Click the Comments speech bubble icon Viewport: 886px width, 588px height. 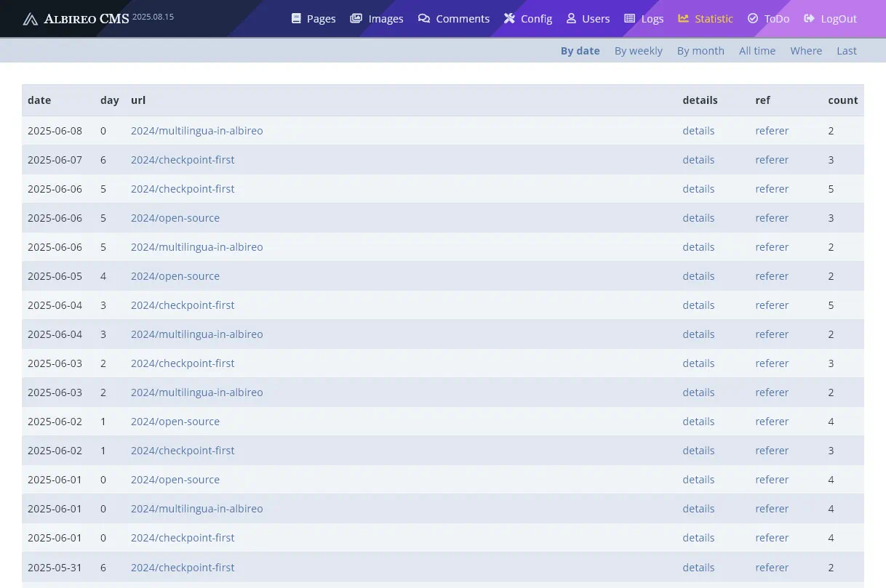(x=423, y=18)
